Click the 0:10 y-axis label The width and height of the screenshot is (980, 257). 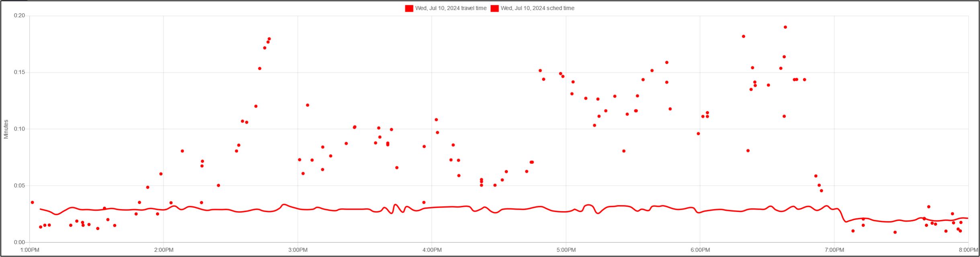(19, 129)
